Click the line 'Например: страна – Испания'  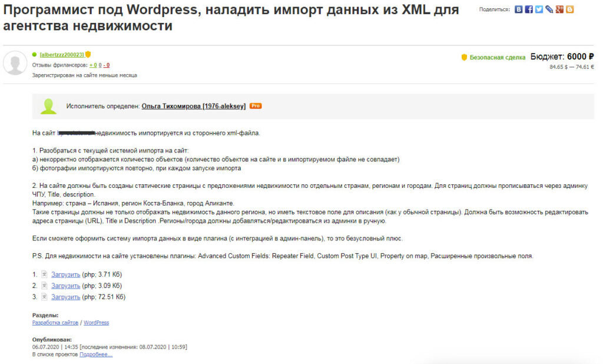pos(133,203)
